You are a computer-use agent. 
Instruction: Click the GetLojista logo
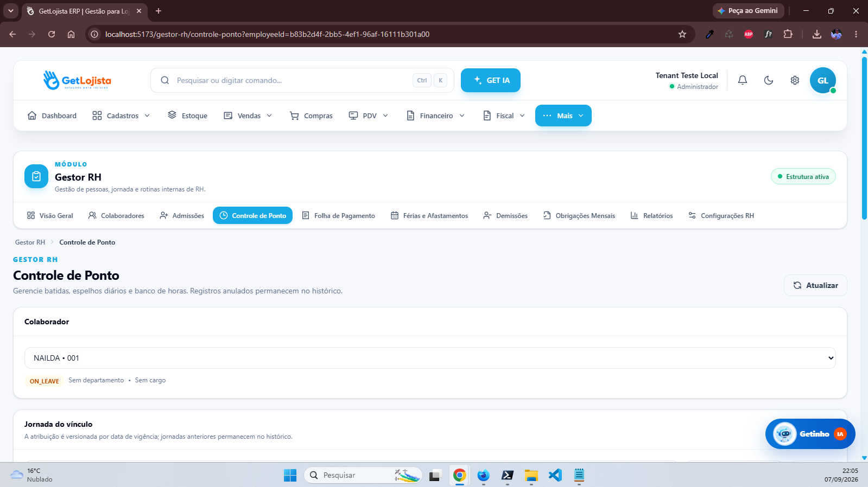click(77, 80)
